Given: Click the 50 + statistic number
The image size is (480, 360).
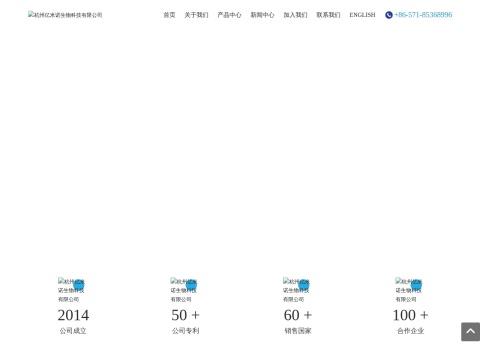Looking at the screenshot, I should click(185, 315).
